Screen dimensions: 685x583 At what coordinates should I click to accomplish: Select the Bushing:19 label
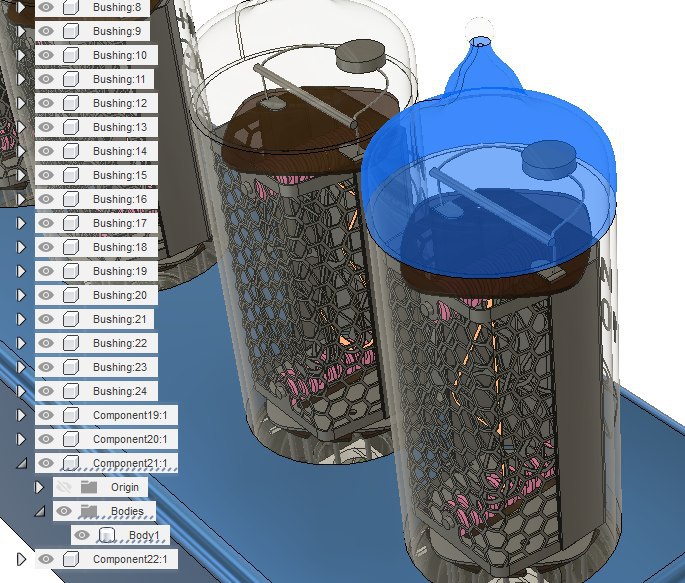(x=120, y=271)
